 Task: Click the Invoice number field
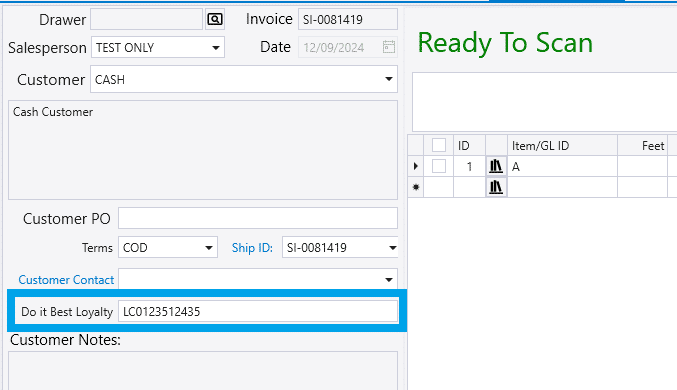348,19
